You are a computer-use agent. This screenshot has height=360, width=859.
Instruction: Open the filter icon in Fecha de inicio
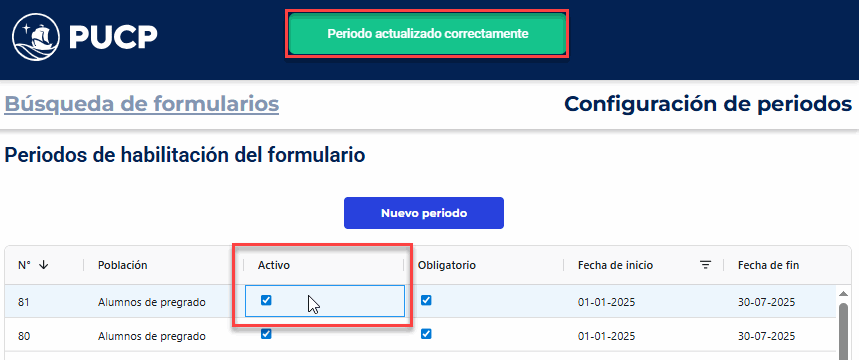pyautogui.click(x=706, y=265)
